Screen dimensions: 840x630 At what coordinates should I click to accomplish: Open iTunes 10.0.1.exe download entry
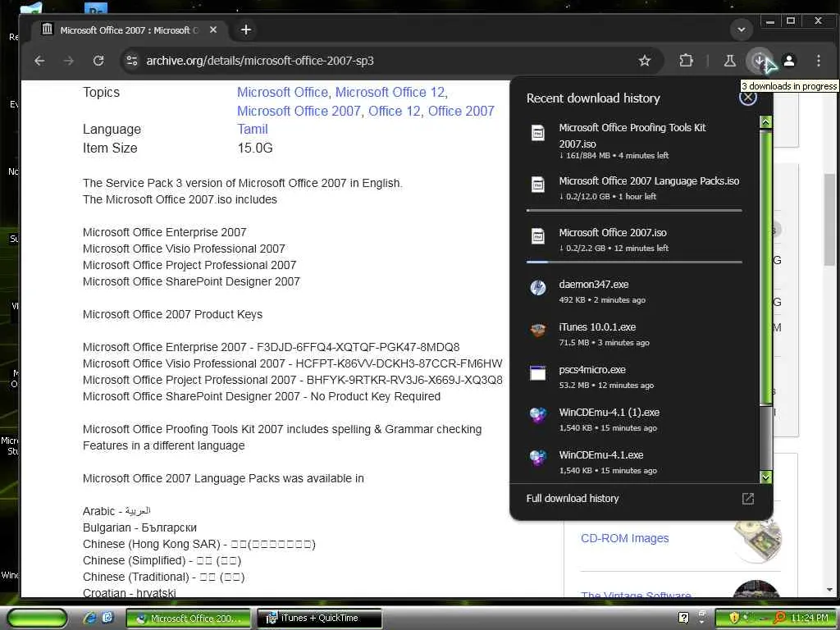click(x=634, y=335)
